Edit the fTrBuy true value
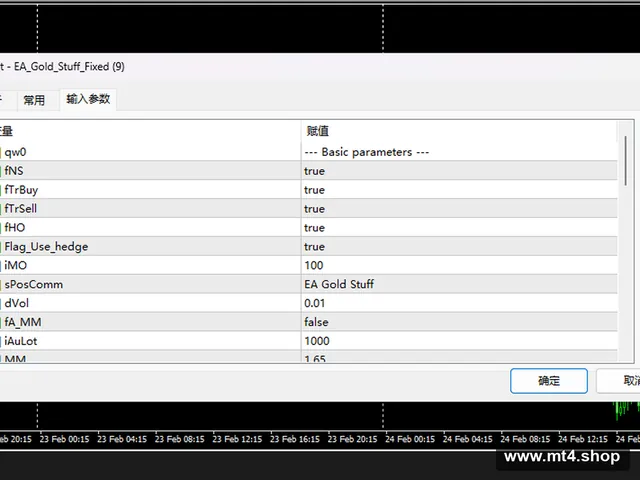Screen dimensions: 640x480 click(x=459, y=190)
